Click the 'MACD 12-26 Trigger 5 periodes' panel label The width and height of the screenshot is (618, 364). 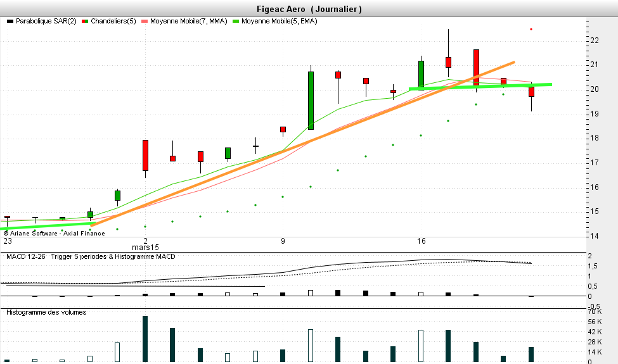click(x=91, y=256)
